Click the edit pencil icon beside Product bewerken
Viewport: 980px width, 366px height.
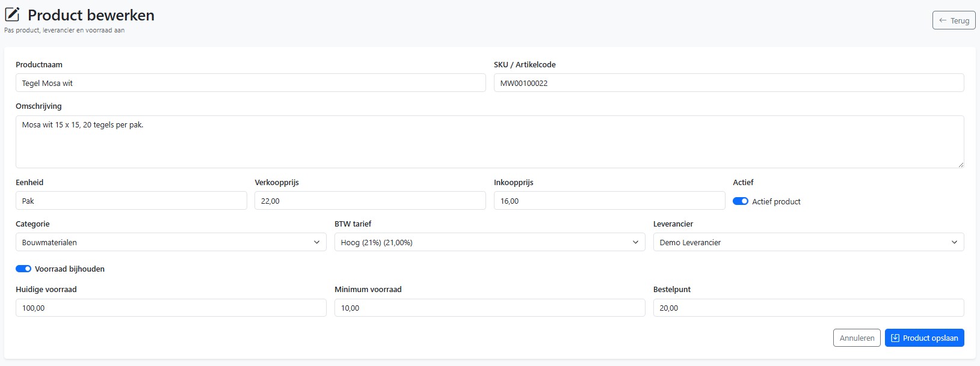12,14
